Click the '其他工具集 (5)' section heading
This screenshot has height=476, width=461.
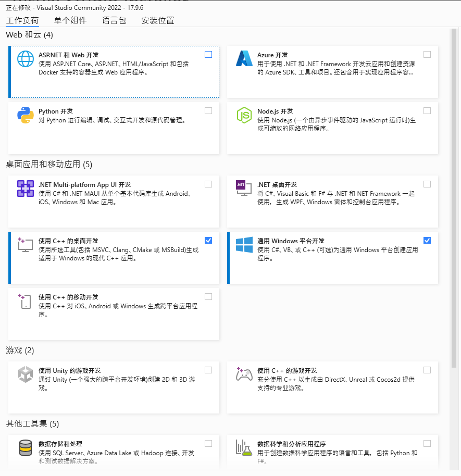(32, 424)
